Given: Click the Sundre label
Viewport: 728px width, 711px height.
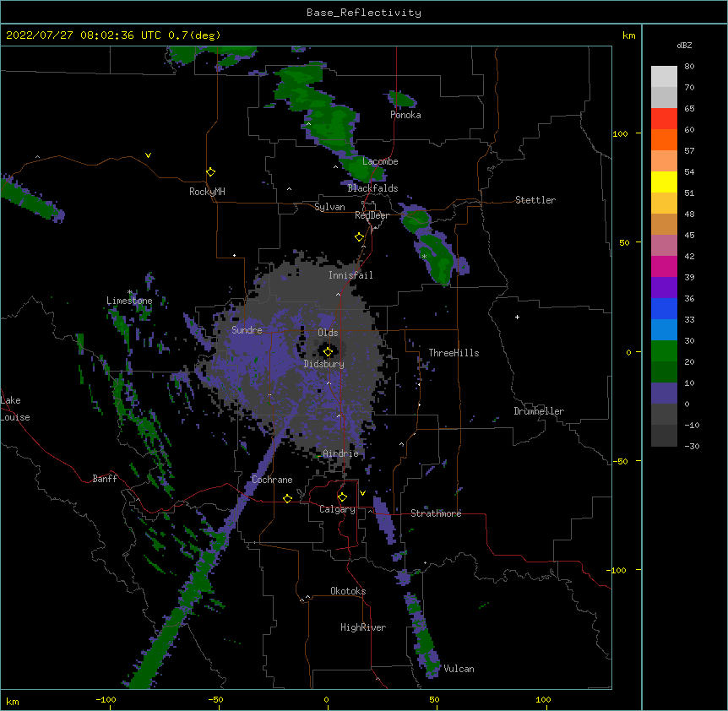Looking at the screenshot, I should tap(247, 330).
